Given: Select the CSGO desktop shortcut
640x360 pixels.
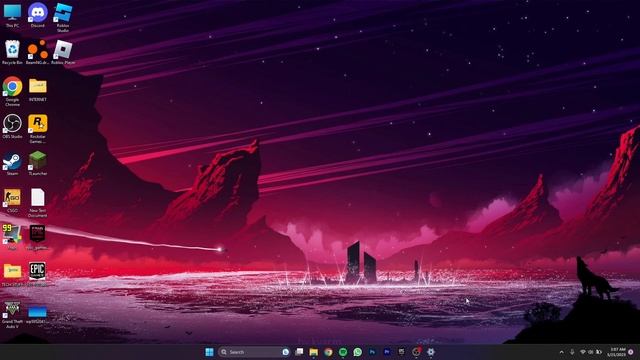Looking at the screenshot, I should click(x=12, y=200).
